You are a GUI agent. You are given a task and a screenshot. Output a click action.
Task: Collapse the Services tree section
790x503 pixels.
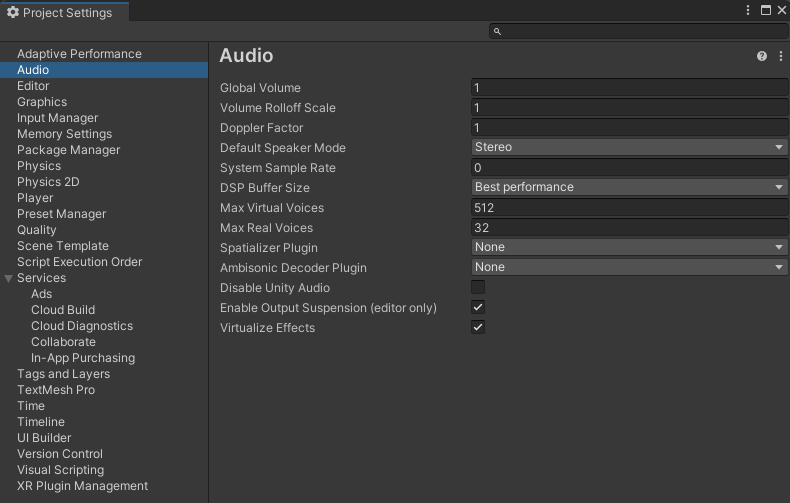click(9, 278)
